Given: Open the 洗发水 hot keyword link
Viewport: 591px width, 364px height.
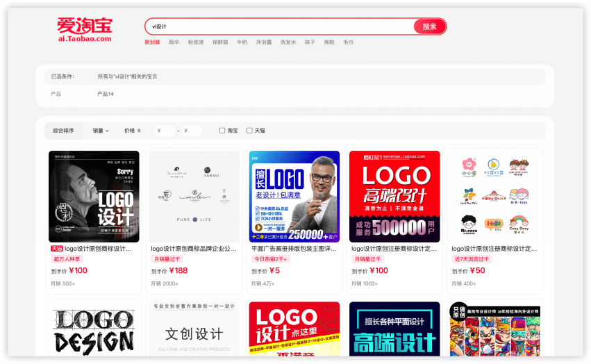Looking at the screenshot, I should point(288,42).
